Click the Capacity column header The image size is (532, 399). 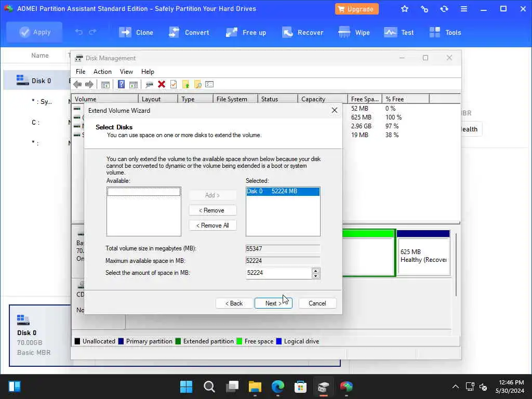pos(323,99)
